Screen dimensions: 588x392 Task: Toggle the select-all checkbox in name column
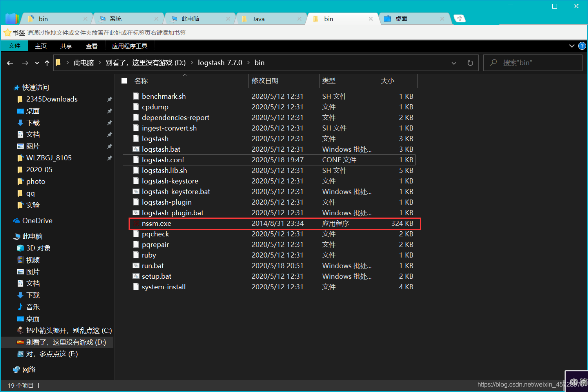coord(124,80)
